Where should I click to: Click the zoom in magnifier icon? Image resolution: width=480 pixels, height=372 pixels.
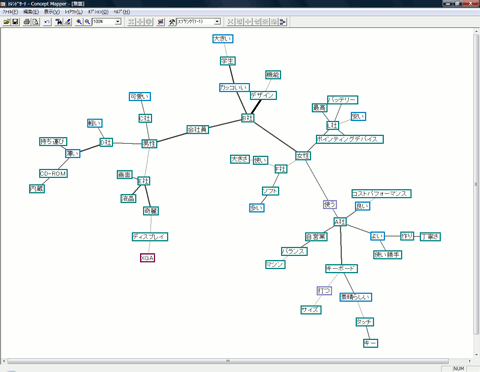coord(79,22)
